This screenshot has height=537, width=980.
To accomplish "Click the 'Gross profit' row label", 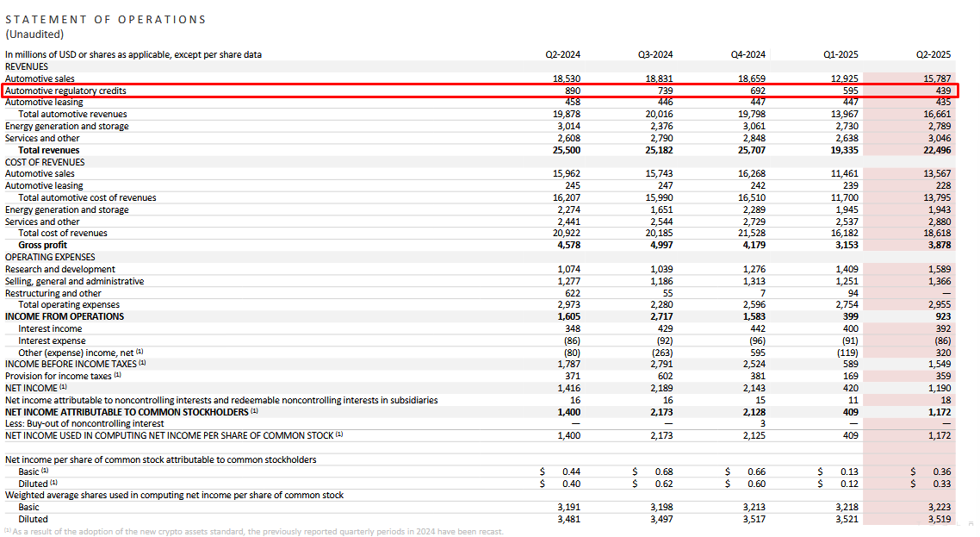I will pyautogui.click(x=42, y=246).
